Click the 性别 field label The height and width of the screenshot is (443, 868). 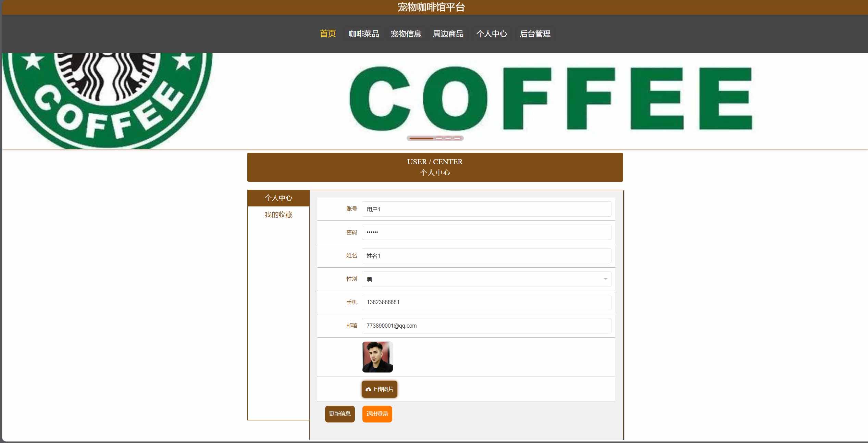351,279
